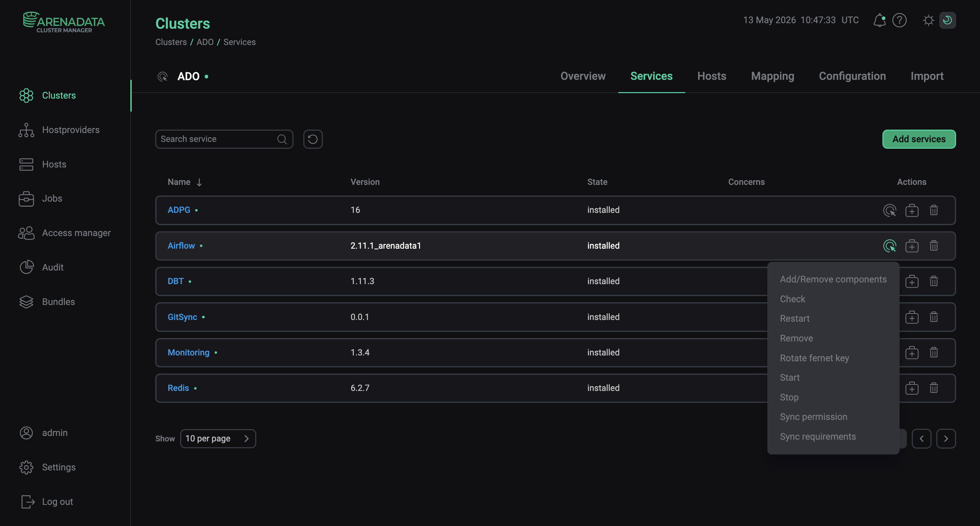Click the Add services button
The image size is (980, 526).
pos(919,139)
